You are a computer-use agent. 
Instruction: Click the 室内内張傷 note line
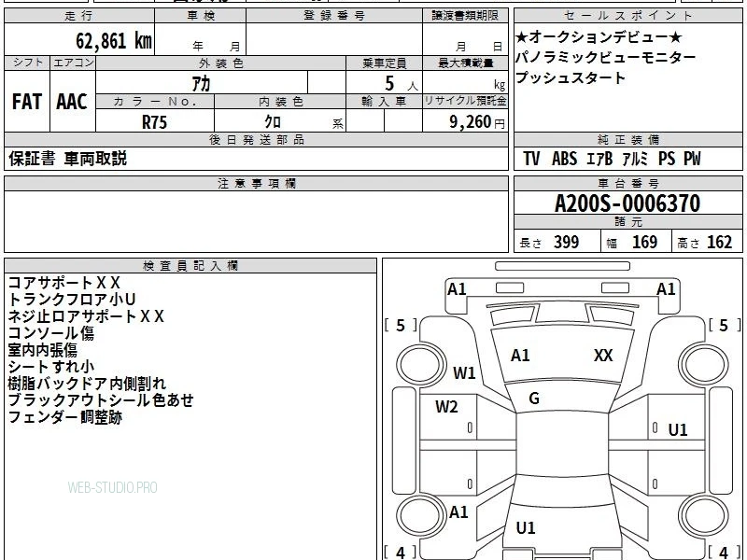coord(42,350)
